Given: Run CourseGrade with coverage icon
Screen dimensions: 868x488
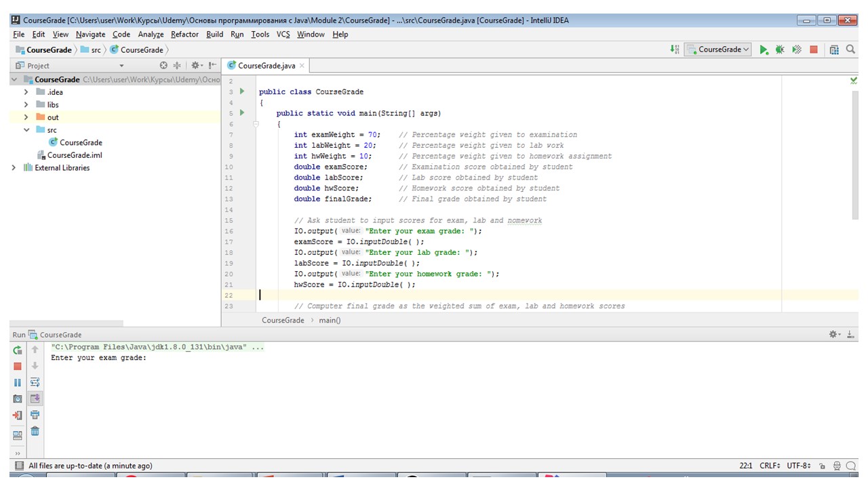Looking at the screenshot, I should click(797, 49).
